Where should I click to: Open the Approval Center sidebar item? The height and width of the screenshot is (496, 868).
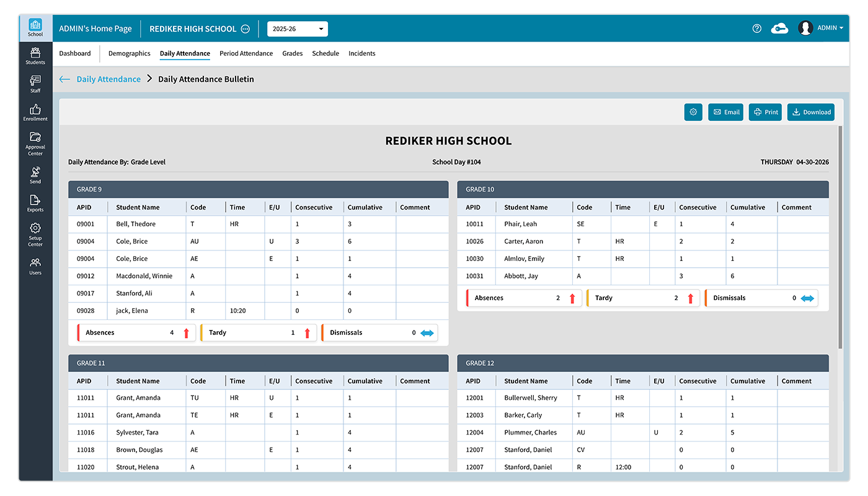[x=35, y=143]
